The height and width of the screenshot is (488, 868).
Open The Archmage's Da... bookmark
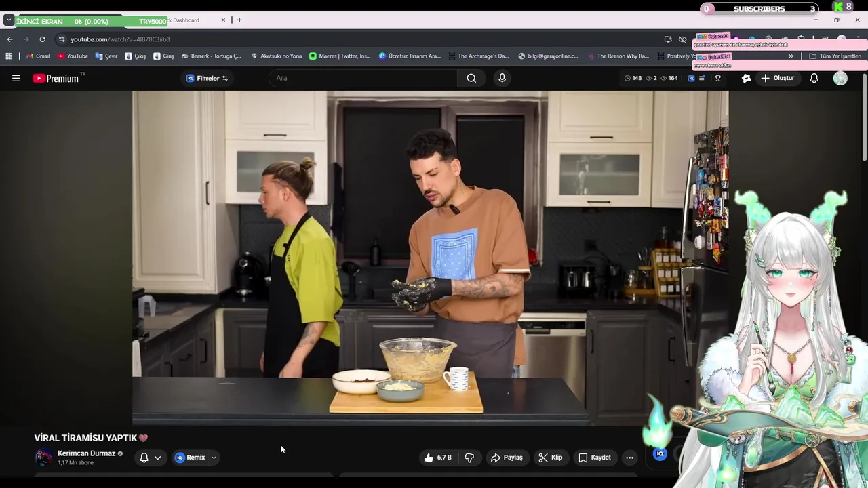478,56
